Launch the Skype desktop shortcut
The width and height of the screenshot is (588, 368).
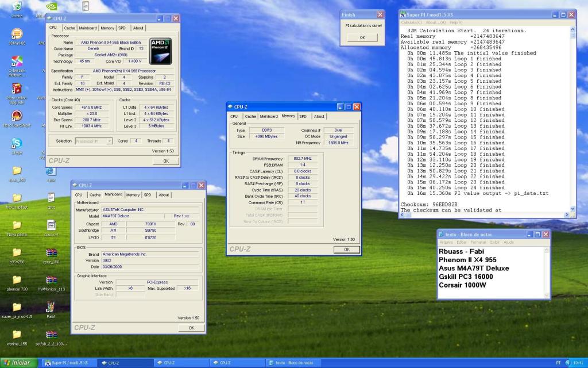[17, 143]
